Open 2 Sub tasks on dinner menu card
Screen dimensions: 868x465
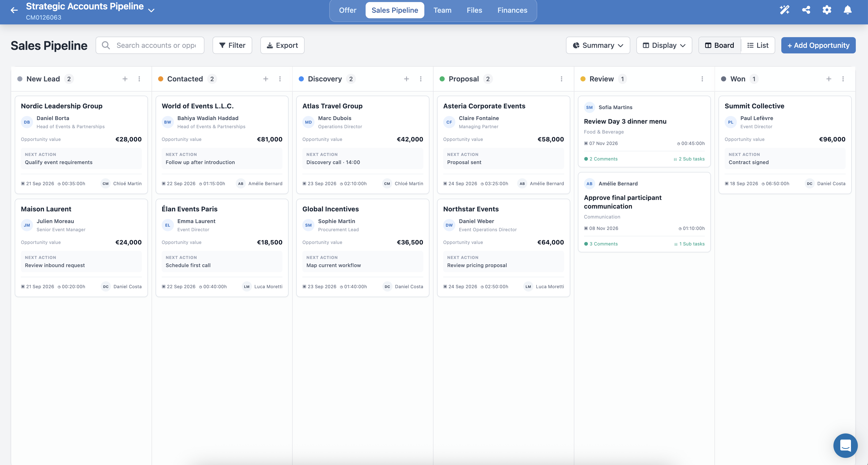point(689,159)
